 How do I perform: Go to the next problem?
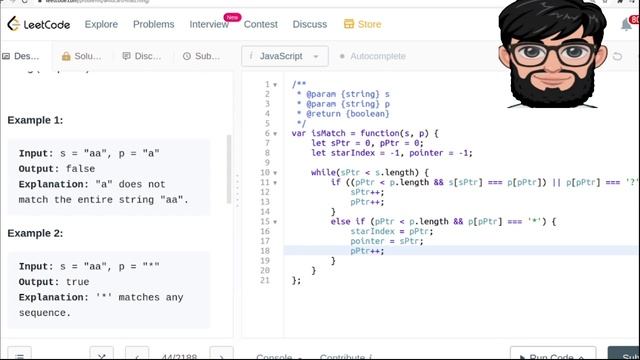[221, 354]
